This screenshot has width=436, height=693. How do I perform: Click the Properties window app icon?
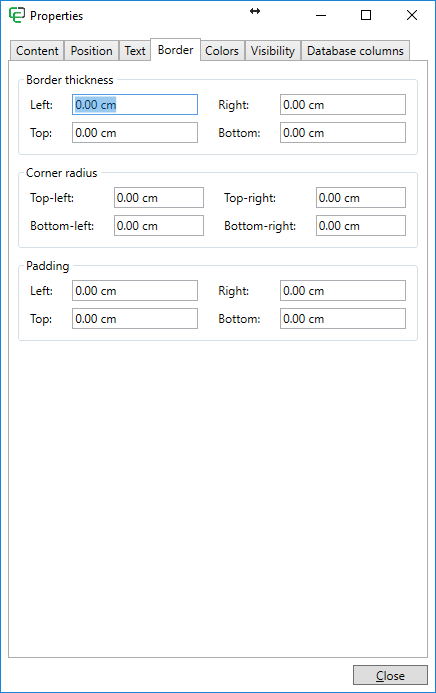pyautogui.click(x=17, y=15)
